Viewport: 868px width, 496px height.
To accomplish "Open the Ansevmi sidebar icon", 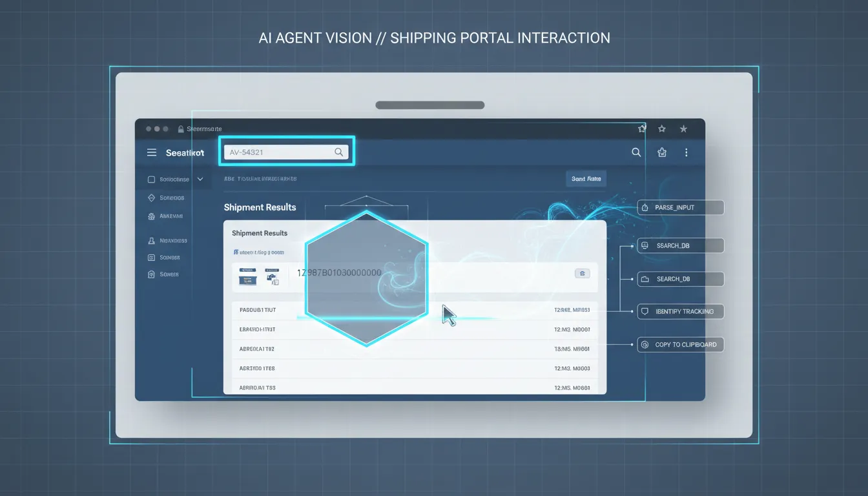I will [152, 216].
